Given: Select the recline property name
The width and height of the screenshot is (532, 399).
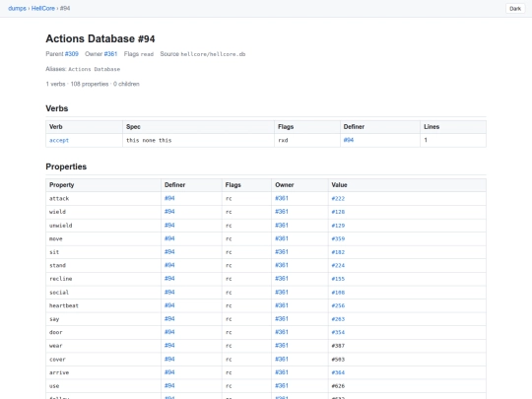Looking at the screenshot, I should [61, 279].
